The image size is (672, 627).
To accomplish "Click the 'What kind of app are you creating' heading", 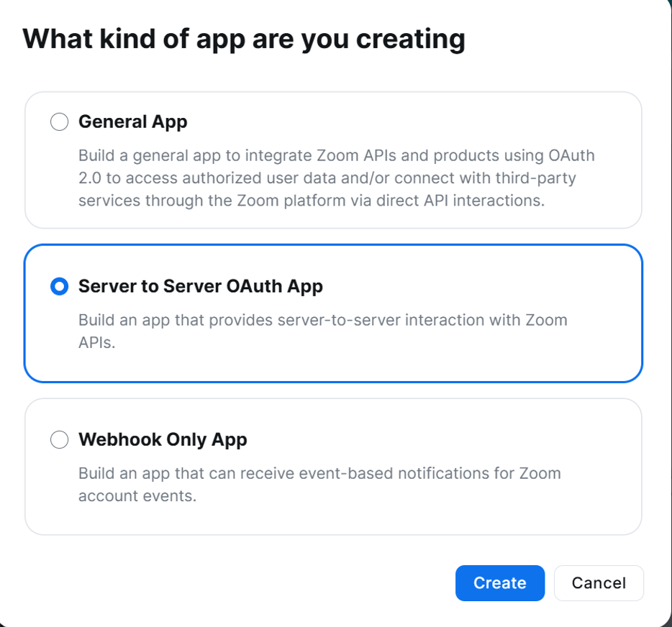I will pos(244,40).
